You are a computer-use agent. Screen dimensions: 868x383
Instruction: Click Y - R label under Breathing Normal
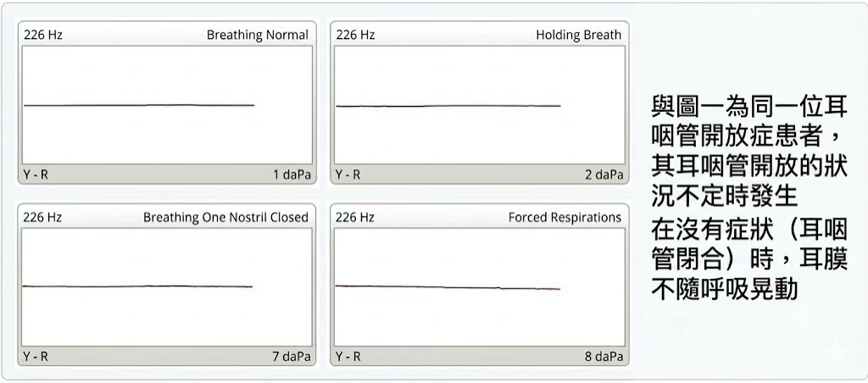(x=36, y=175)
